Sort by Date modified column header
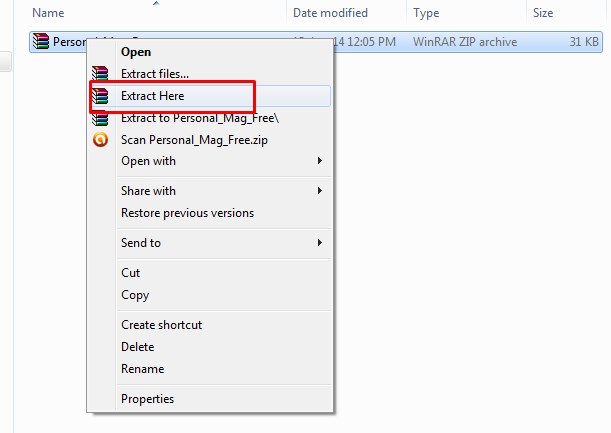 [x=330, y=13]
